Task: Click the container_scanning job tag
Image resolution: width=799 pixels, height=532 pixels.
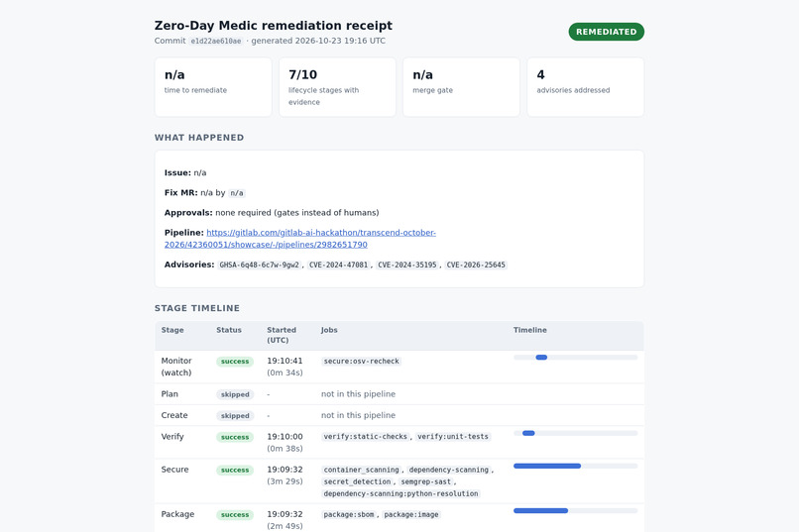Action: (361, 470)
